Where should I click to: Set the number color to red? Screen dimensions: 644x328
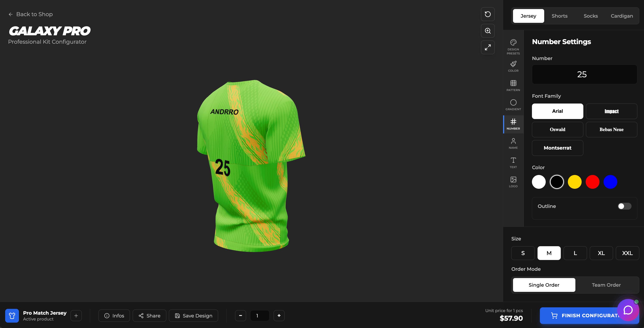pos(592,182)
